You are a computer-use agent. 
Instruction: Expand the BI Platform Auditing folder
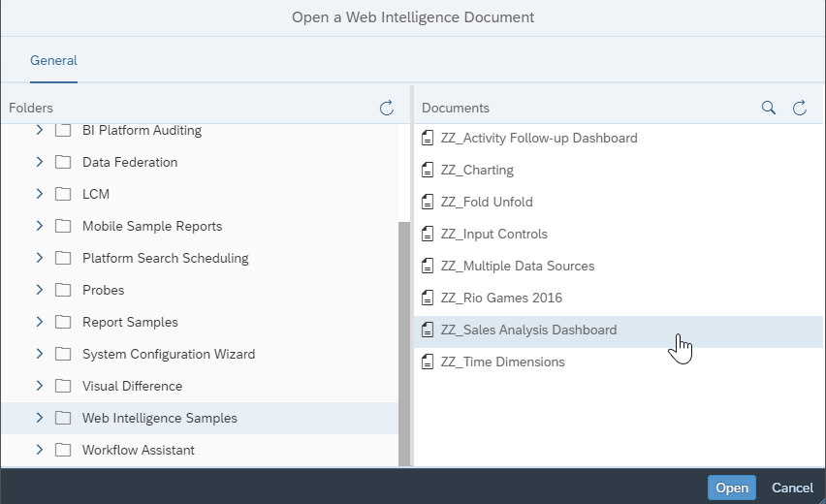(x=40, y=130)
